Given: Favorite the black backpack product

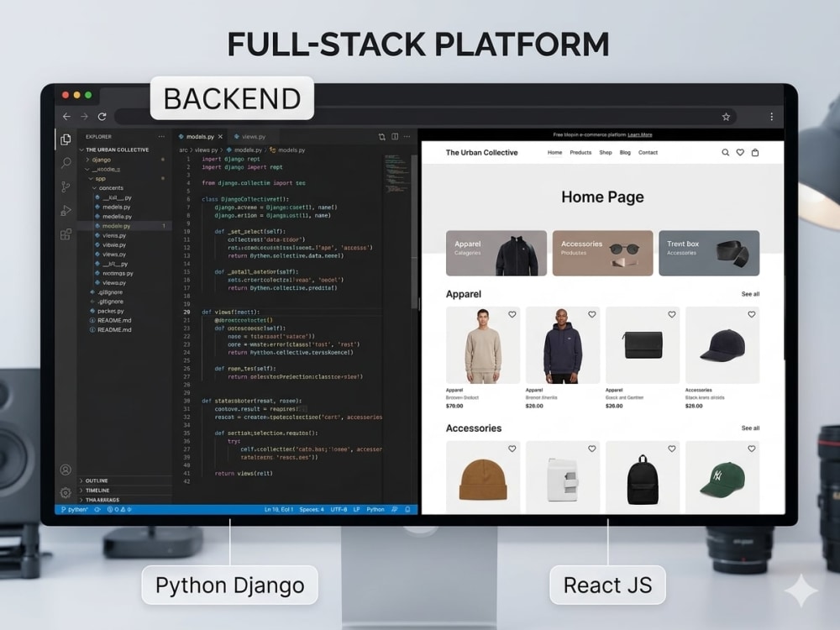Looking at the screenshot, I should coord(672,449).
